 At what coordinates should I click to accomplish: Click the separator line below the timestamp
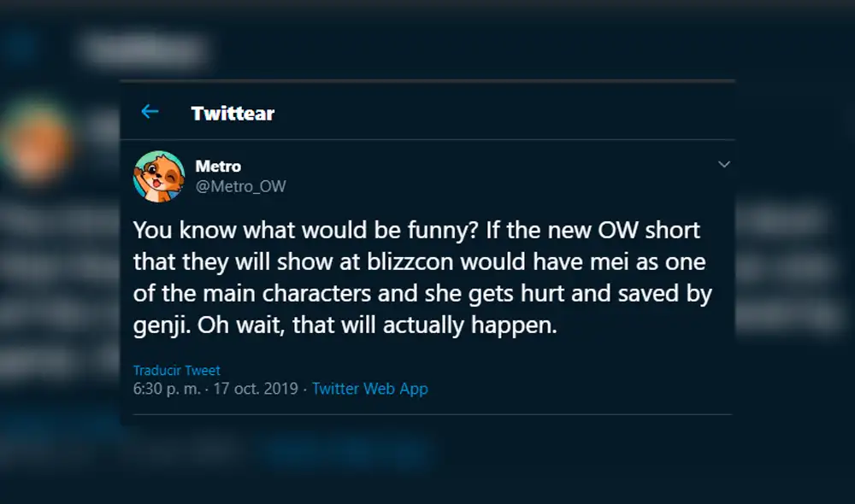pos(427,414)
